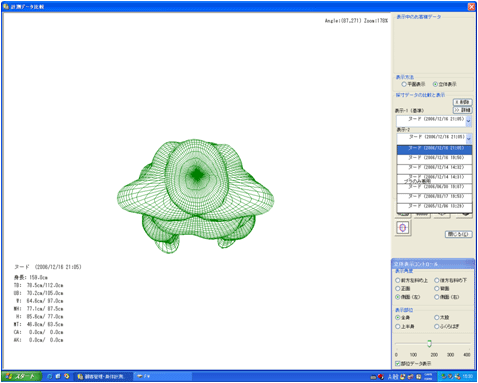Click the second quick launch icon in taskbar
The width and height of the screenshot is (478, 383).
tap(58, 376)
